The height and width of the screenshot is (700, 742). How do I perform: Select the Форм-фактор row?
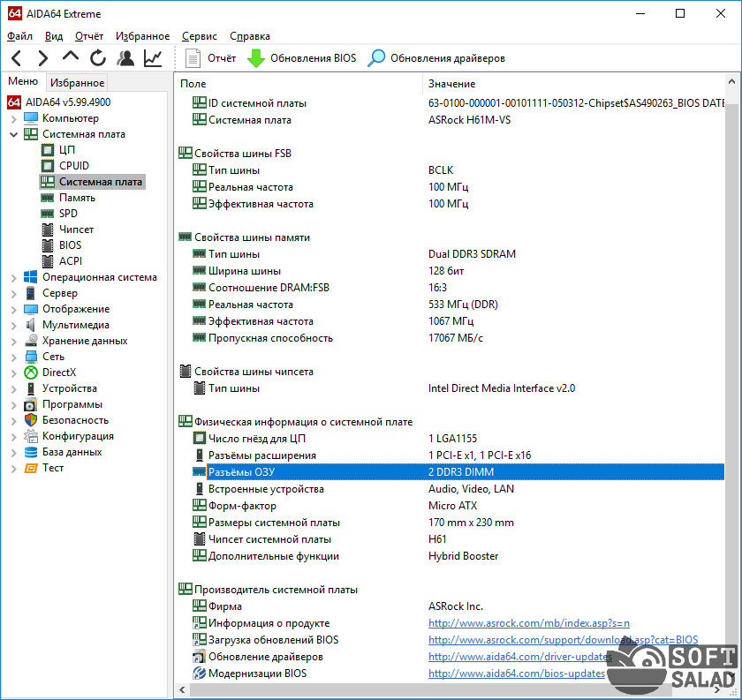(x=242, y=506)
